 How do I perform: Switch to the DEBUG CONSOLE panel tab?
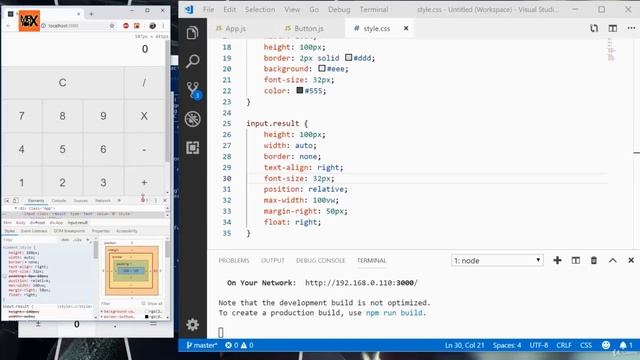(320, 260)
